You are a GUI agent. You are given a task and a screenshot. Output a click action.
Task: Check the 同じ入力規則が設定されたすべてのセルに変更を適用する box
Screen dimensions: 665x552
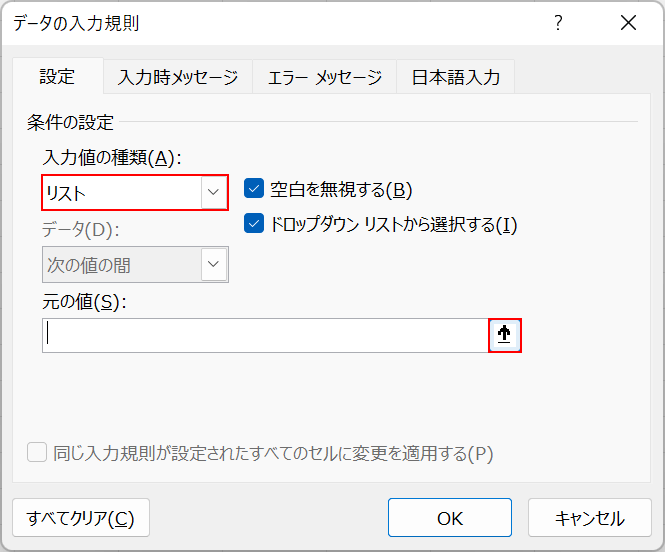point(37,453)
